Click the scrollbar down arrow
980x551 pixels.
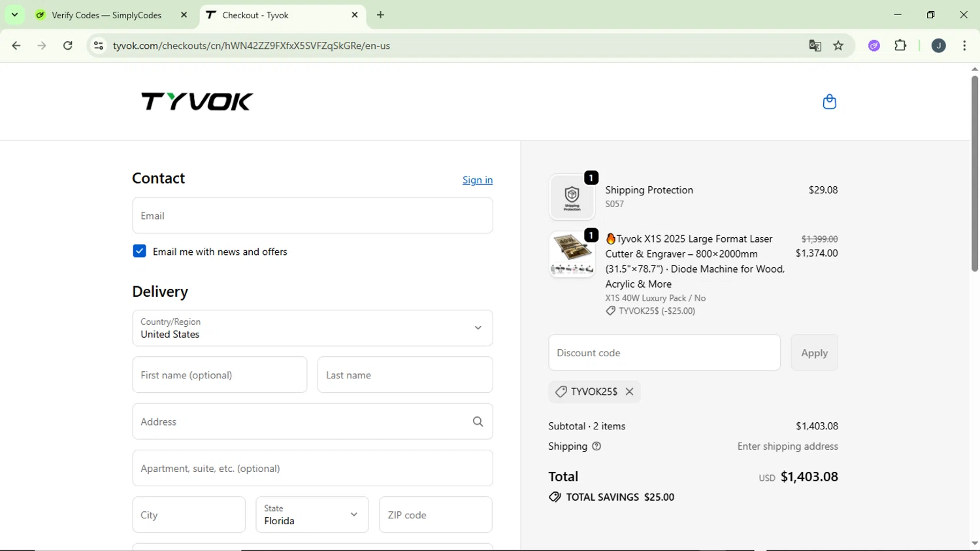tap(974, 543)
